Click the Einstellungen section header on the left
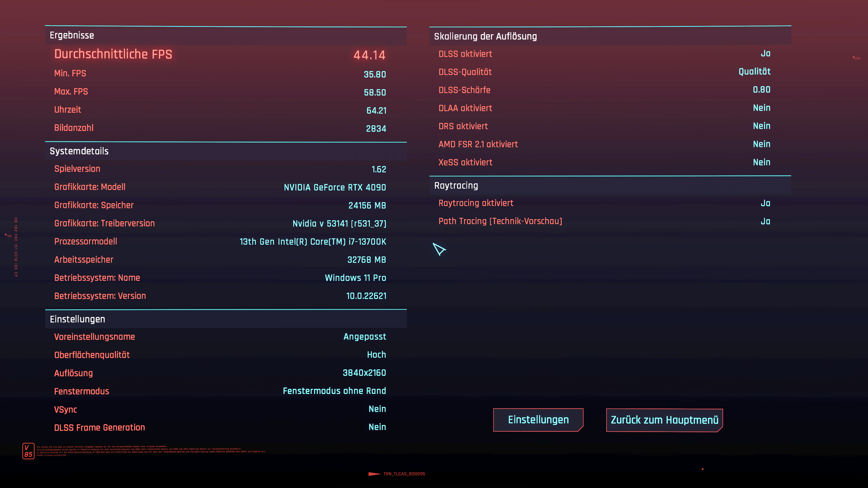The width and height of the screenshot is (868, 488). tap(78, 319)
